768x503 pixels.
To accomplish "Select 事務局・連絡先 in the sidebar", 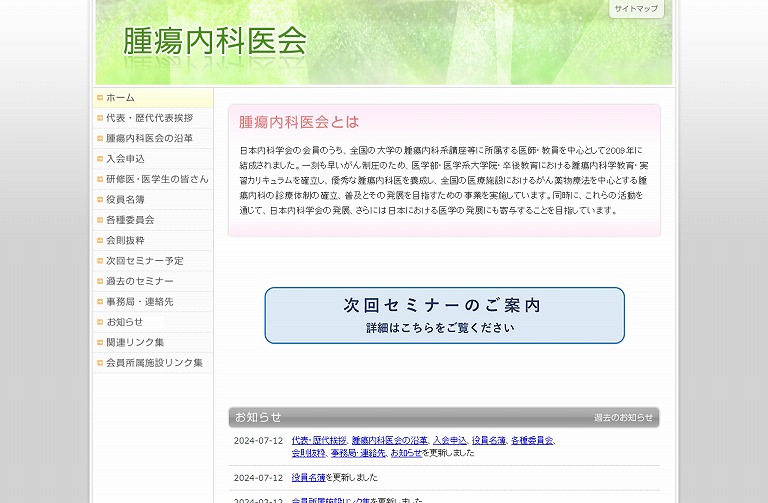I will [139, 302].
